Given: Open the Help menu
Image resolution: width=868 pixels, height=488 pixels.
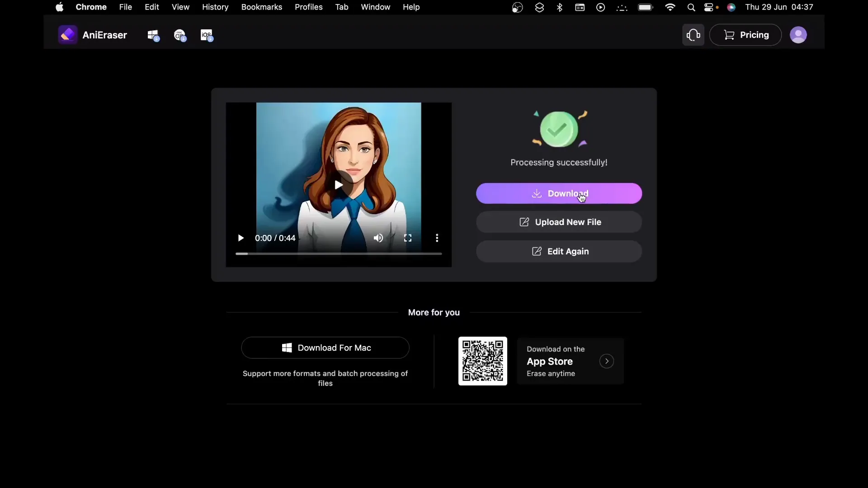Looking at the screenshot, I should click(411, 7).
